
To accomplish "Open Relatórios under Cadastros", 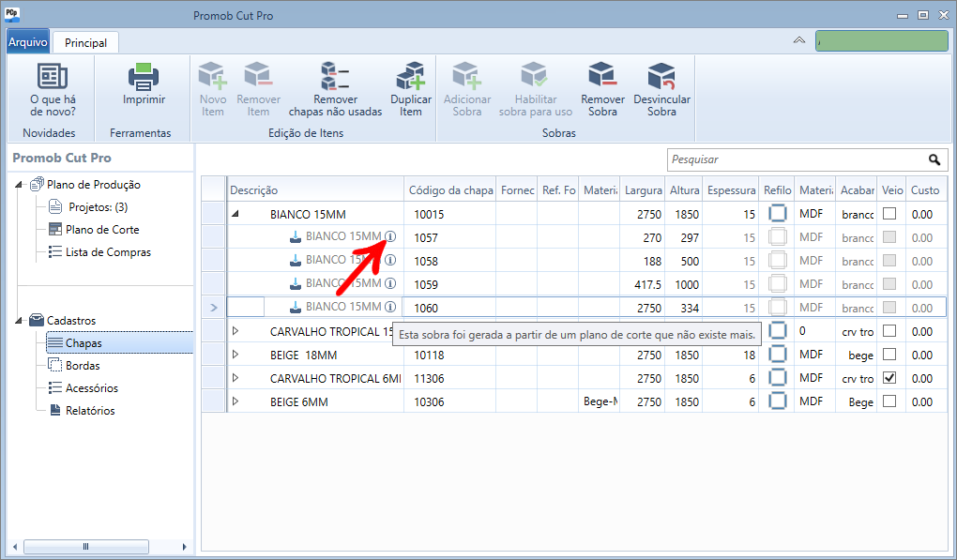I will click(90, 411).
